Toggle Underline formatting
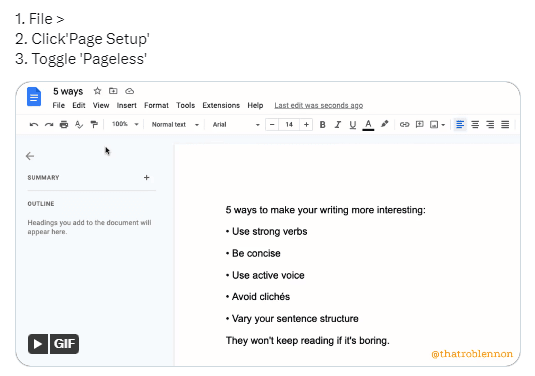 point(352,125)
